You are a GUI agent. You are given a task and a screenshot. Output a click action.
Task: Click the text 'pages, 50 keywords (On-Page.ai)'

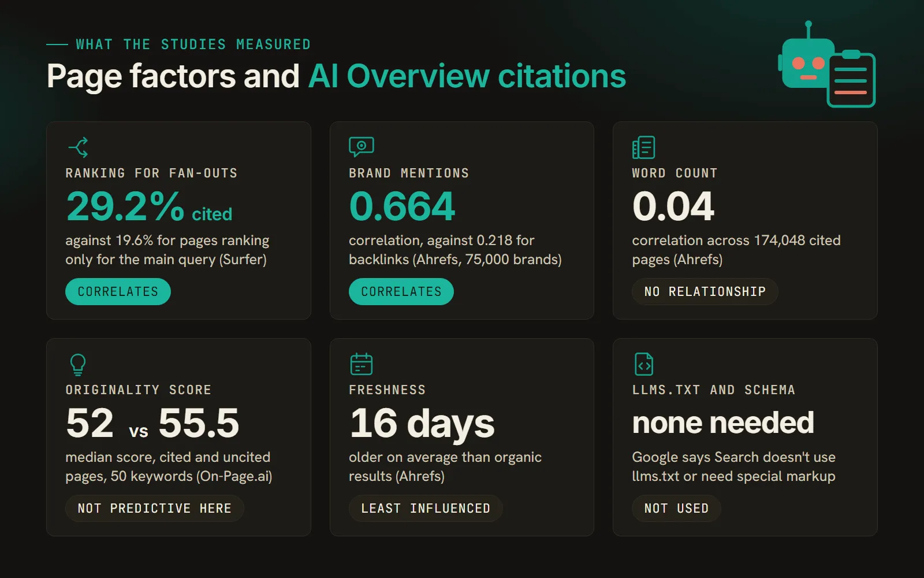point(169,476)
